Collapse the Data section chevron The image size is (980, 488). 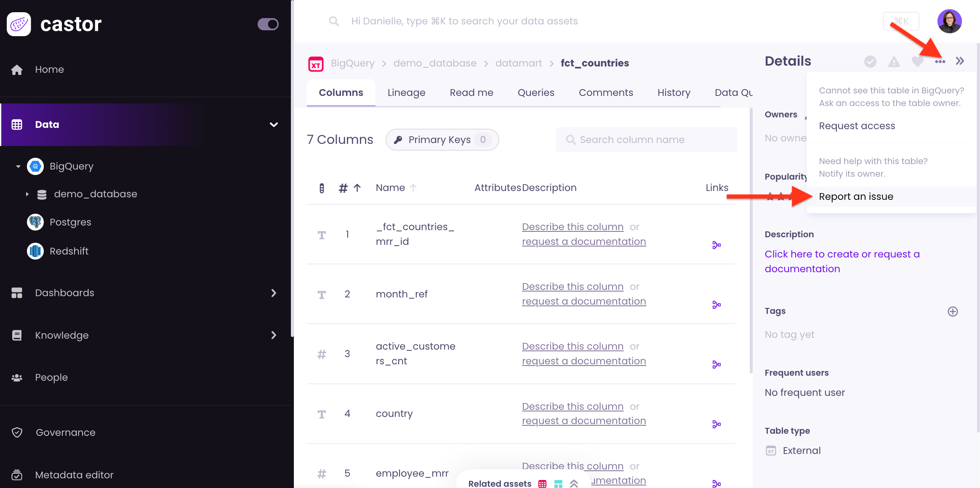click(x=274, y=125)
